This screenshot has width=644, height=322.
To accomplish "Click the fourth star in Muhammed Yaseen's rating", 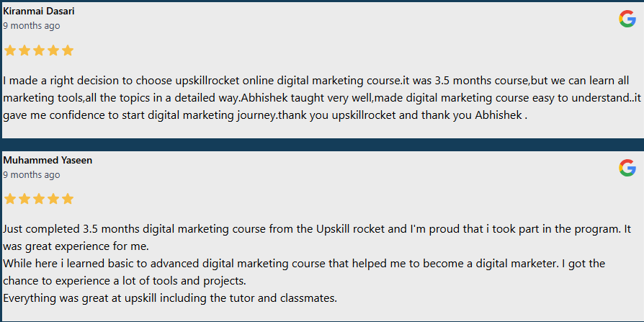I will (53, 199).
